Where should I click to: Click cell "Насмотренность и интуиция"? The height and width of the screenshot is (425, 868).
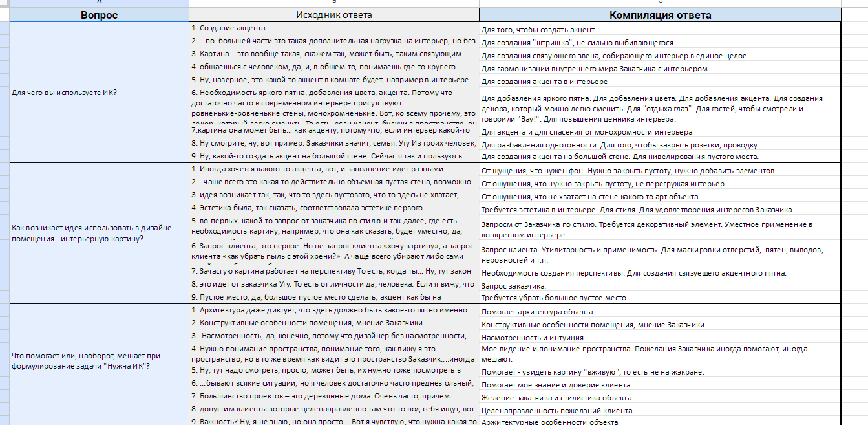pos(660,337)
